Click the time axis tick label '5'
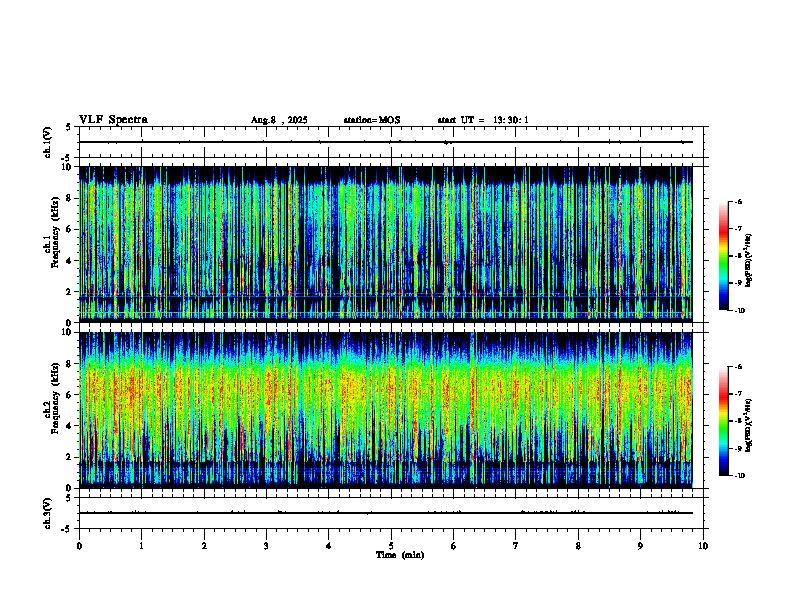792x612 pixels. (391, 546)
